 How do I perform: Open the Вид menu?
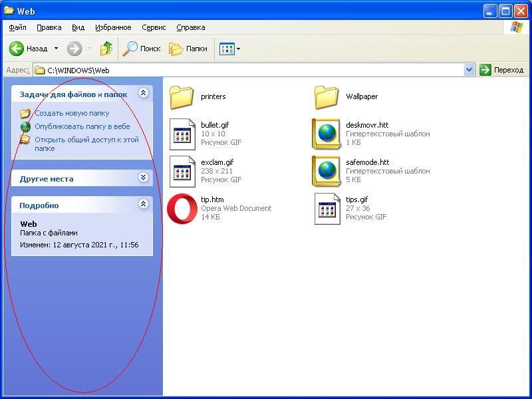coord(78,27)
